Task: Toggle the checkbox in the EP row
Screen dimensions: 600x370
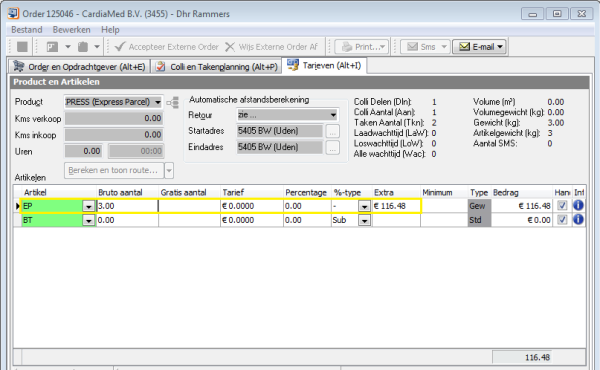Action: 562,206
